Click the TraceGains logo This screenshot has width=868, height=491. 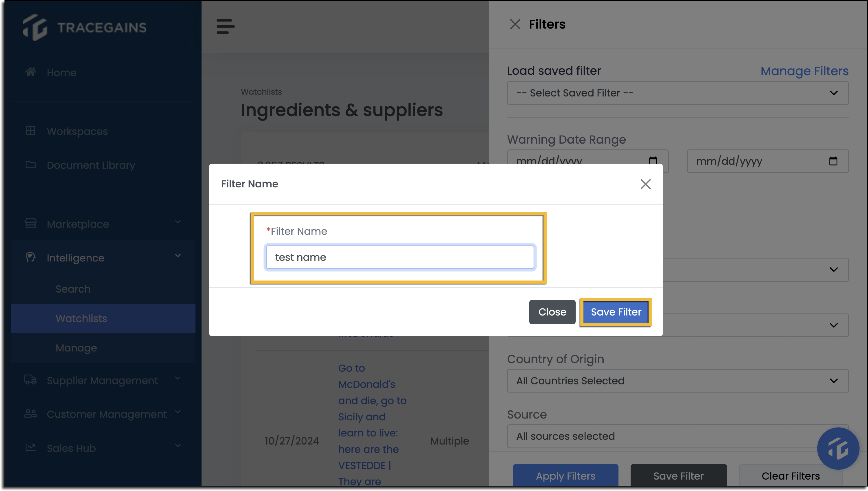[85, 27]
